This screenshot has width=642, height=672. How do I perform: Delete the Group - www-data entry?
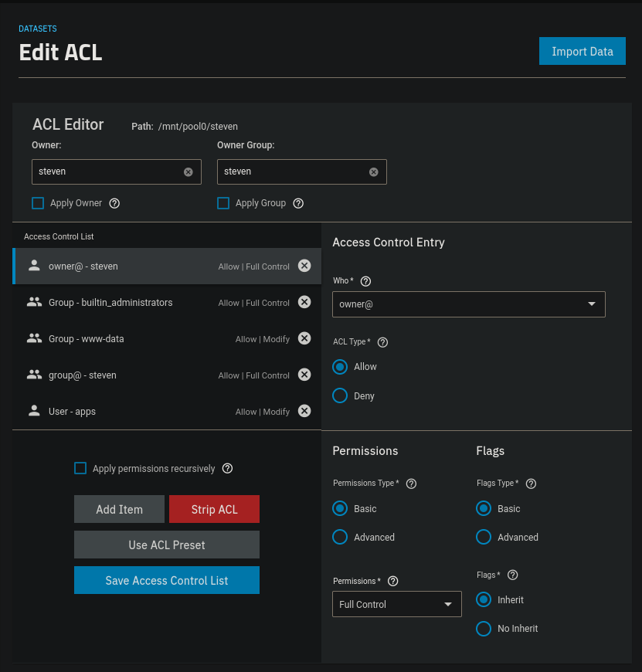coord(304,338)
